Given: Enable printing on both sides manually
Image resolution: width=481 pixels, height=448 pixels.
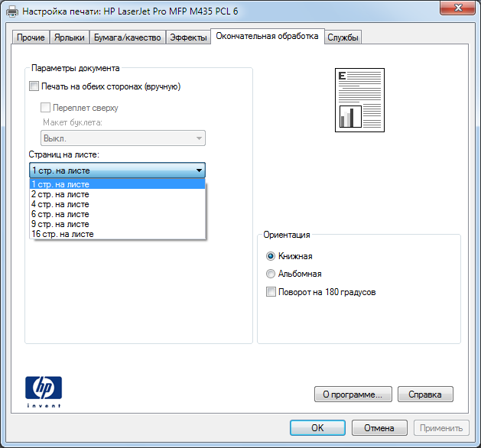Looking at the screenshot, I should pyautogui.click(x=34, y=86).
